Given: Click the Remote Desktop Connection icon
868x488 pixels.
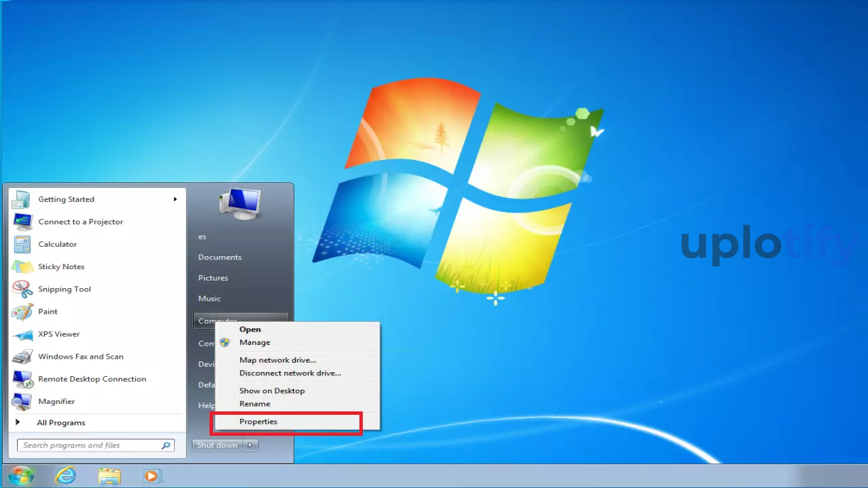Looking at the screenshot, I should [22, 379].
